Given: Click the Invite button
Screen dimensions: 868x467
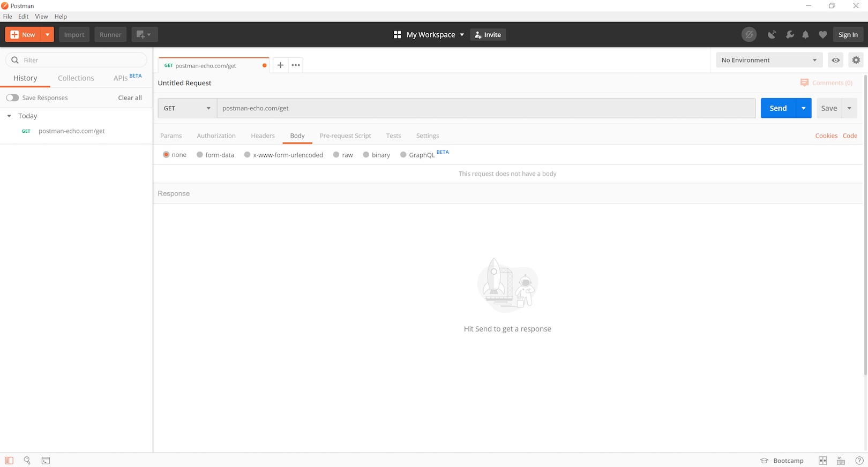Looking at the screenshot, I should click(488, 35).
